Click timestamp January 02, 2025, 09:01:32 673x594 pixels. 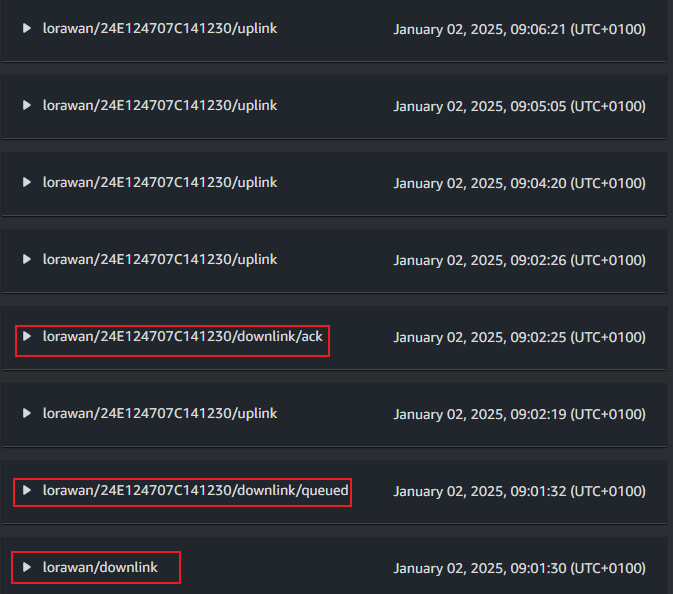click(519, 491)
